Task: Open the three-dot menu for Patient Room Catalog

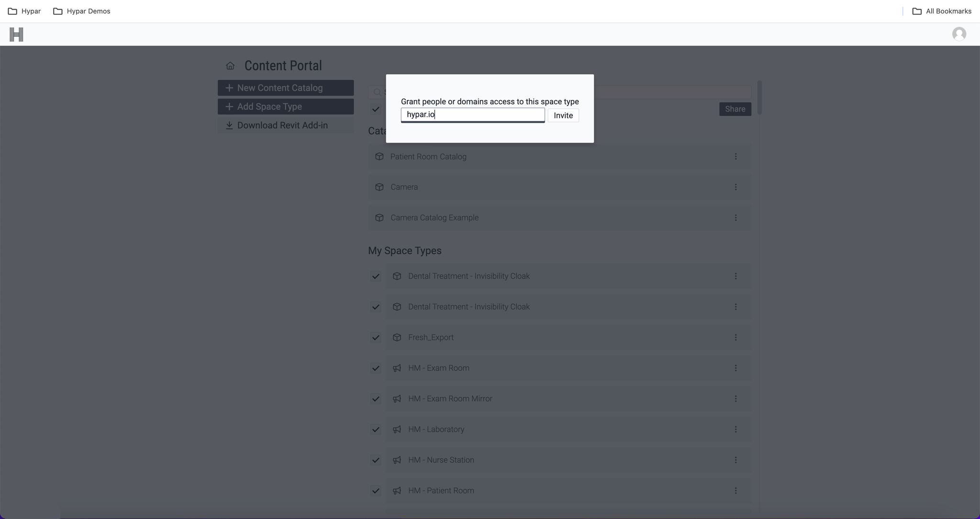Action: [x=735, y=157]
